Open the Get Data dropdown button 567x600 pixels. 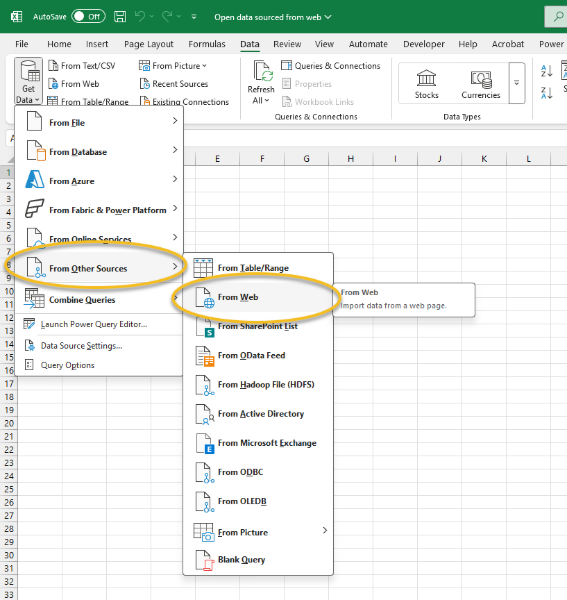tap(28, 81)
